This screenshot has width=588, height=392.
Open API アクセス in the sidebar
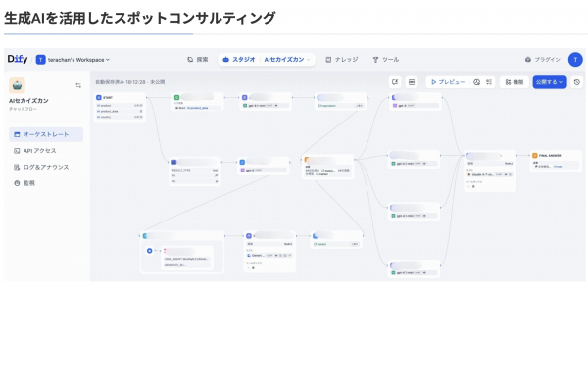click(x=39, y=151)
